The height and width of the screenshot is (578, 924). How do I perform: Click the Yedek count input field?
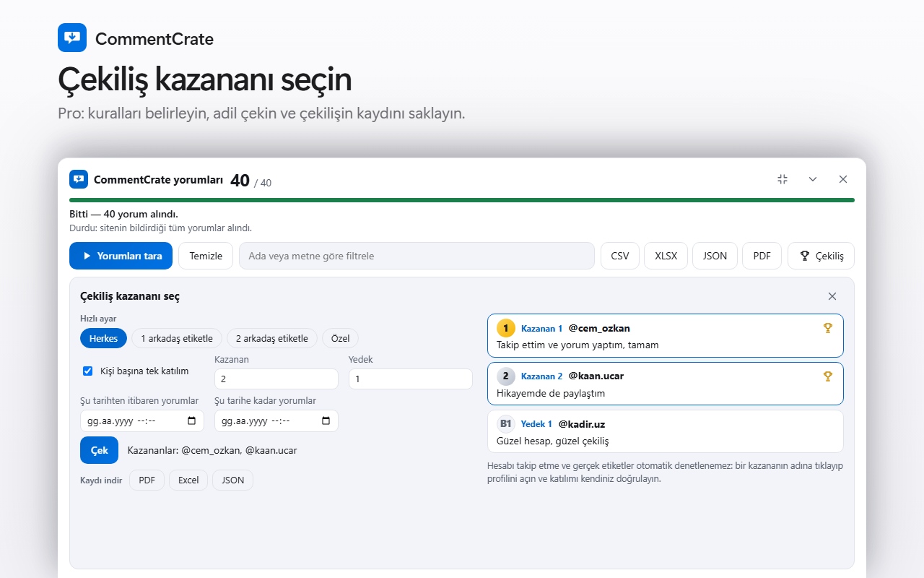411,379
